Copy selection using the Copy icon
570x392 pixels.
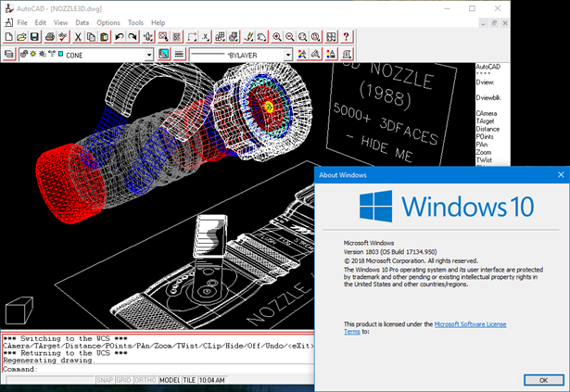[91, 37]
